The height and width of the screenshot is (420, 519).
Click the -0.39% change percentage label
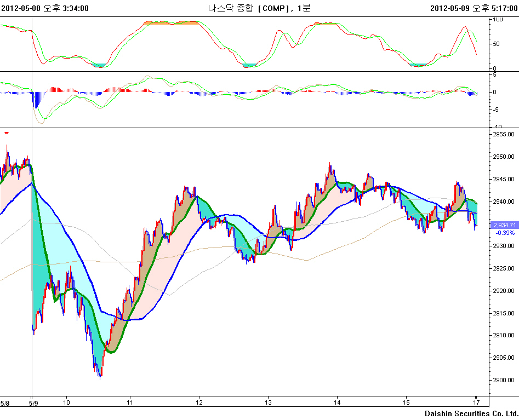click(504, 233)
